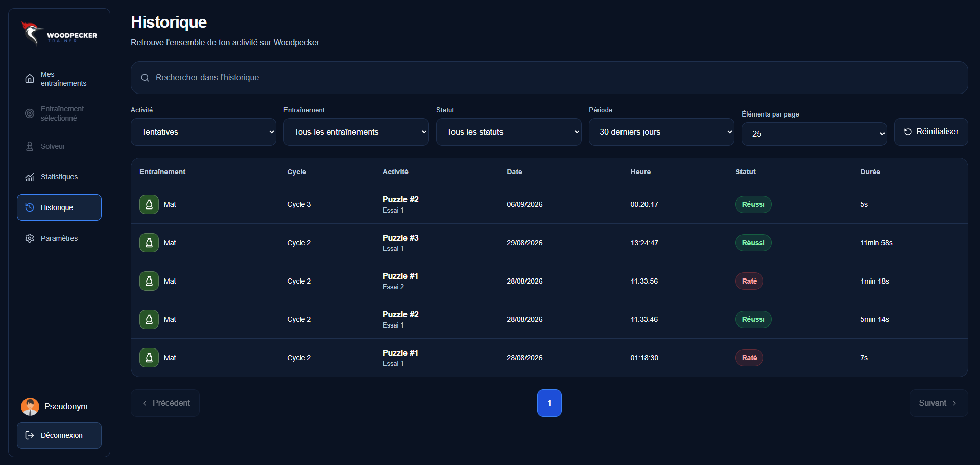Click the Woodpecker Trainer logo
The height and width of the screenshot is (465, 980).
[59, 34]
